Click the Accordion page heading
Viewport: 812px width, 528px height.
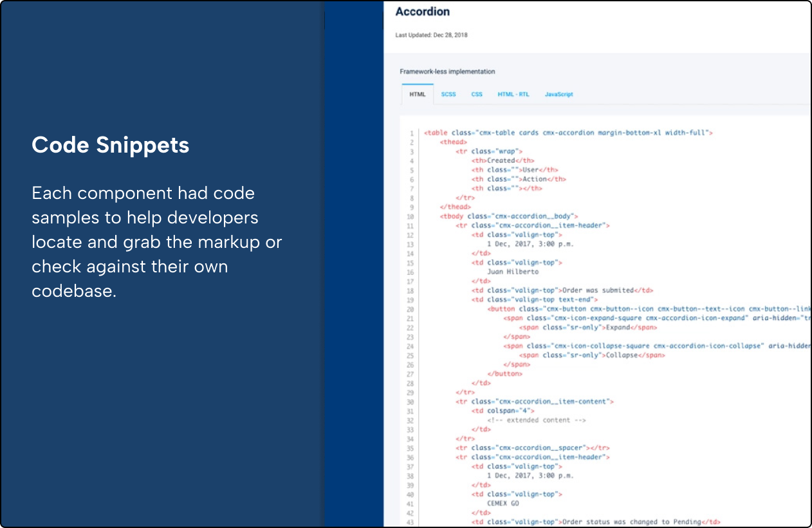(421, 11)
